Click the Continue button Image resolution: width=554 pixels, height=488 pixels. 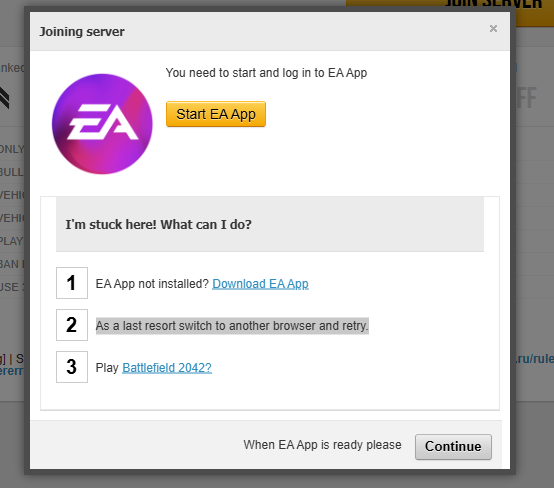coord(453,447)
